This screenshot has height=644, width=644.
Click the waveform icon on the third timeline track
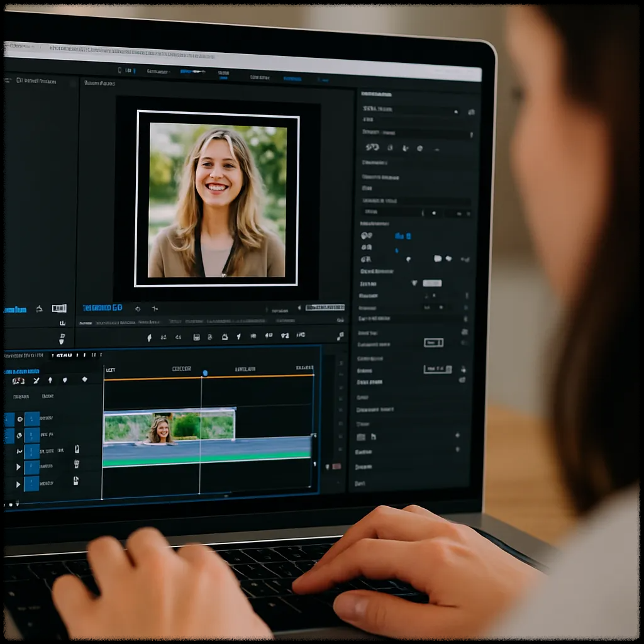pyautogui.click(x=19, y=452)
